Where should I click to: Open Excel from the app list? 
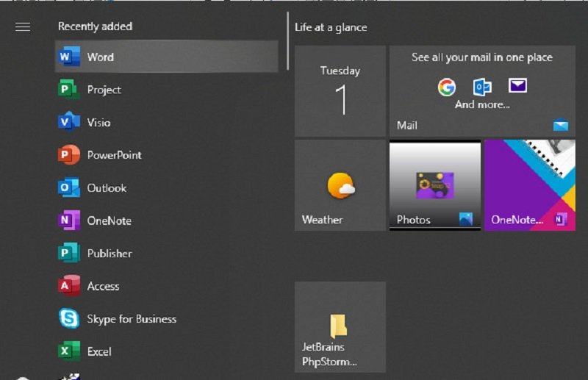[99, 351]
